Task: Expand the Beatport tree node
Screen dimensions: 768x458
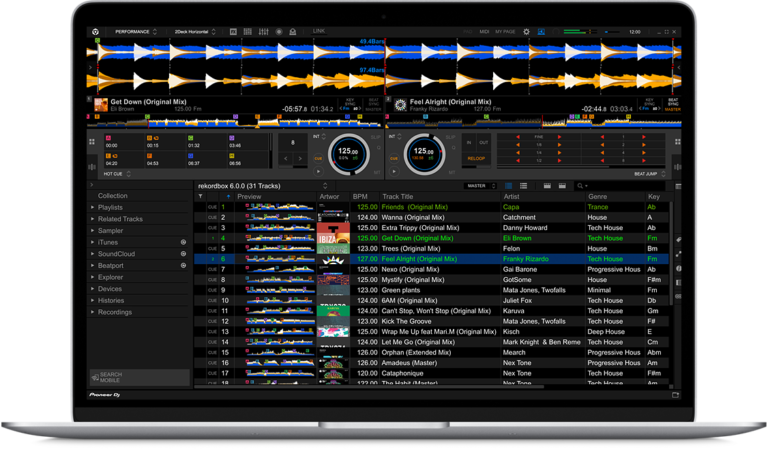Action: click(92, 265)
